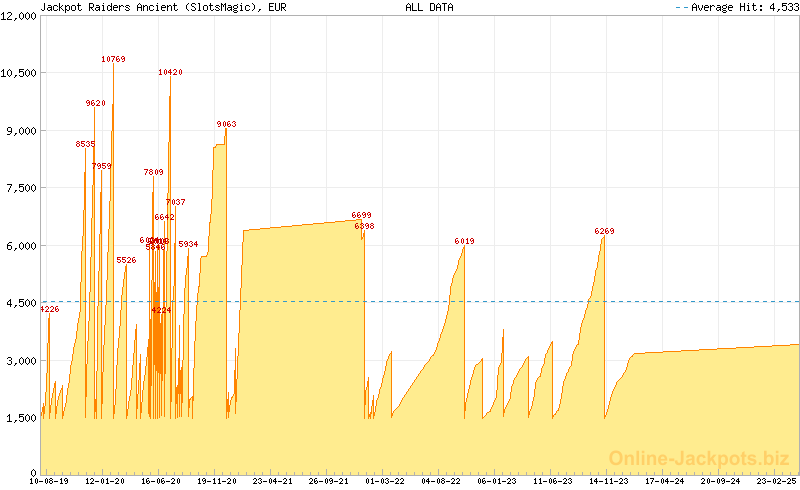
Task: Click the x-axis date 19-11-20
Action: click(217, 481)
